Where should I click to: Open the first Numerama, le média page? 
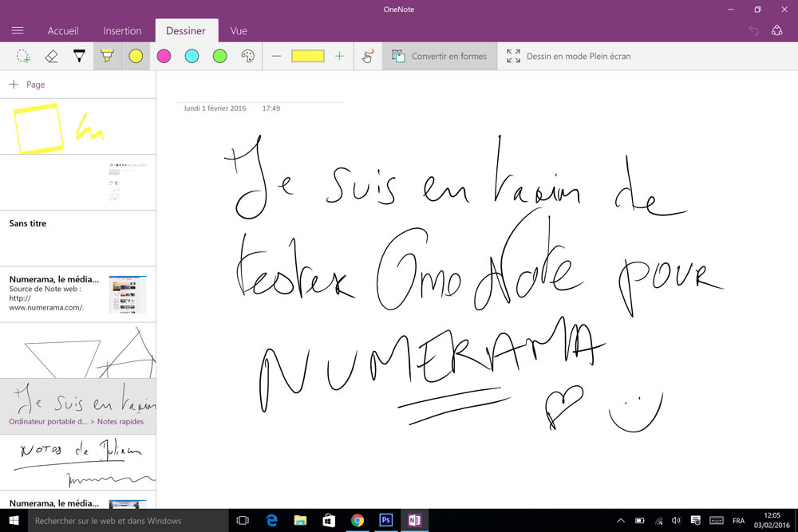pos(78,294)
